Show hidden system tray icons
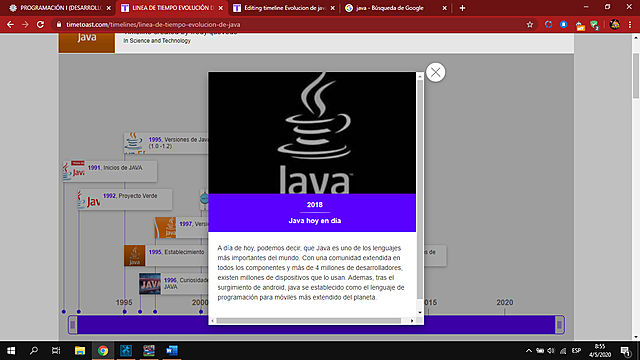 pyautogui.click(x=529, y=351)
